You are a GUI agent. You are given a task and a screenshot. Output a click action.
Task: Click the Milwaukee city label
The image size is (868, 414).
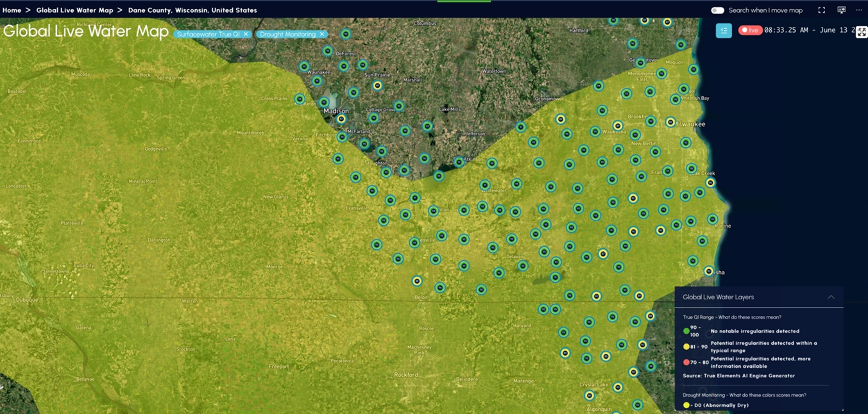pyautogui.click(x=692, y=124)
